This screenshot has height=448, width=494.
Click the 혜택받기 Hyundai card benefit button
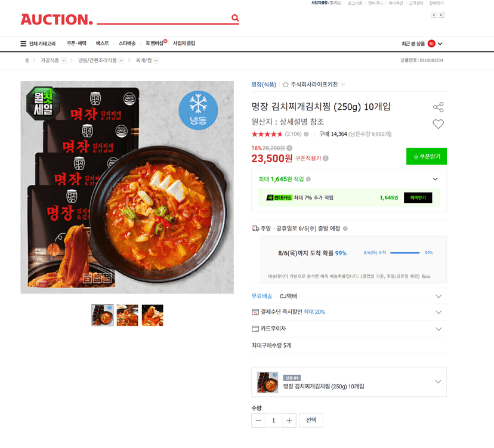418,198
